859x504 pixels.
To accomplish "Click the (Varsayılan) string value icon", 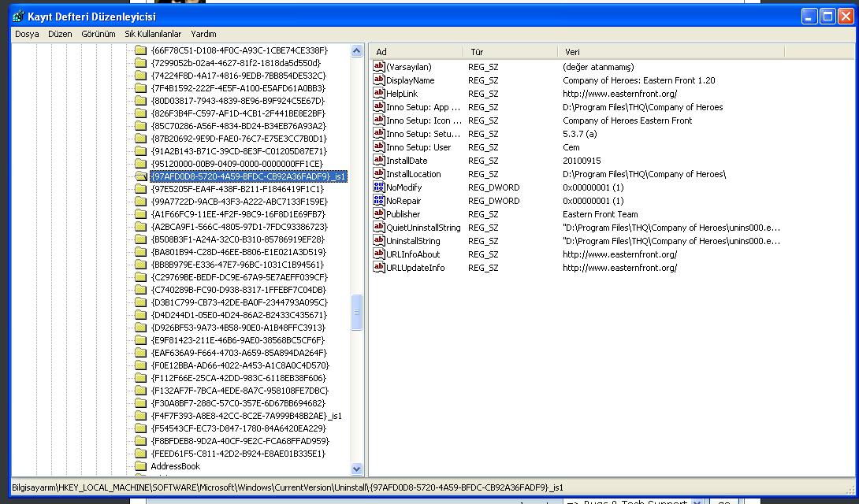I will (x=378, y=66).
